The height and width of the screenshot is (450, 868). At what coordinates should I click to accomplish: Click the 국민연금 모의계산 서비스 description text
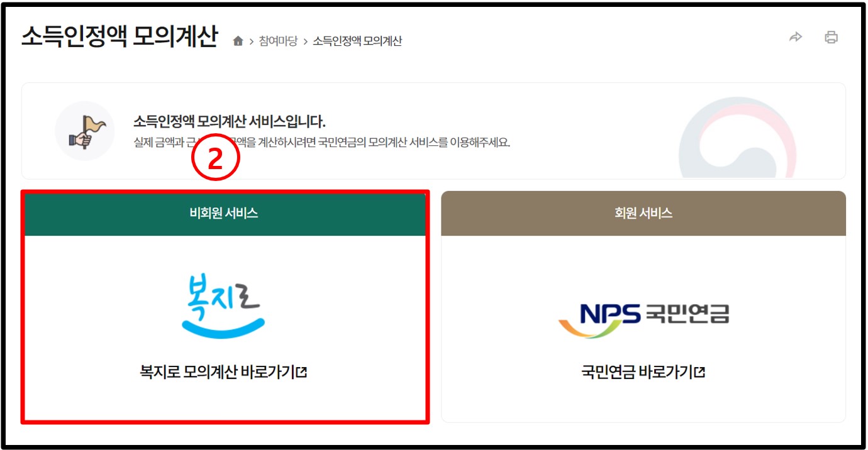click(321, 142)
